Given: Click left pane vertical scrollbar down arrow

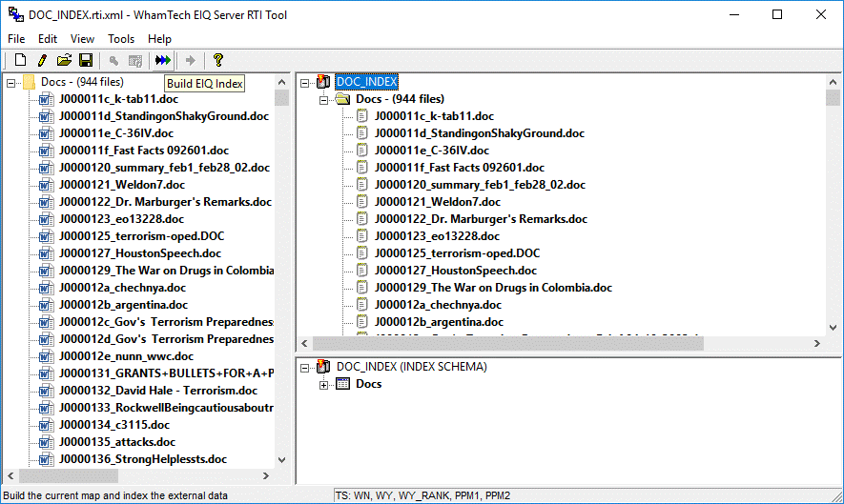Looking at the screenshot, I should pos(281,460).
